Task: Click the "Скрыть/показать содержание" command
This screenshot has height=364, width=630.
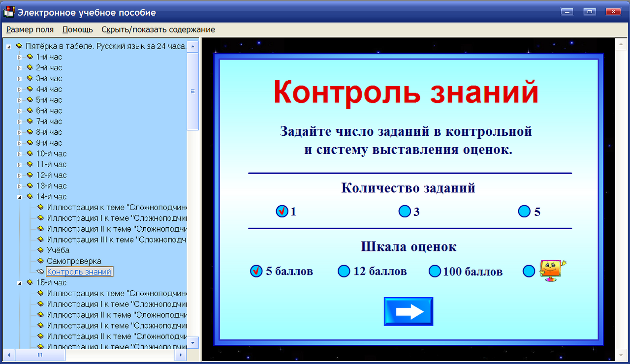Action: [157, 30]
